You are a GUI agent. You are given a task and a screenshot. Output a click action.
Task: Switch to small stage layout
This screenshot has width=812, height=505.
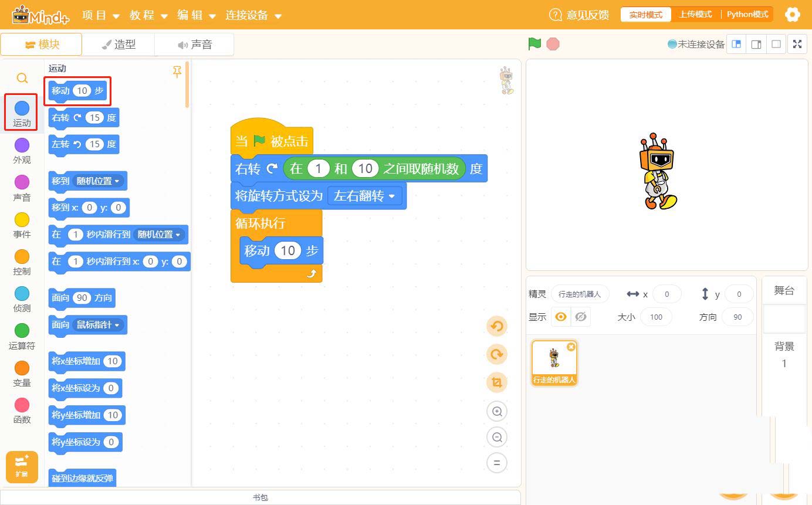[x=736, y=44]
